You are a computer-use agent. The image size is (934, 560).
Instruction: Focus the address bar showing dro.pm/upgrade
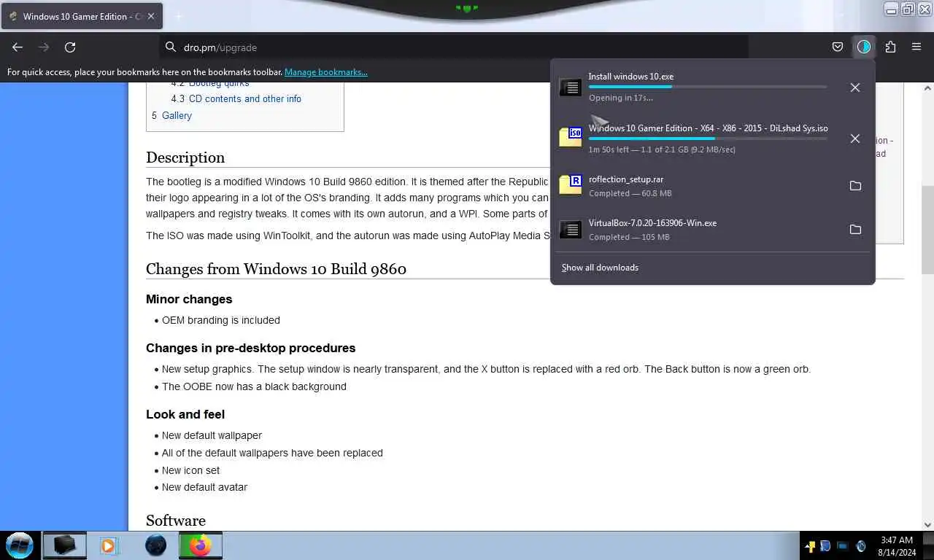pos(454,47)
